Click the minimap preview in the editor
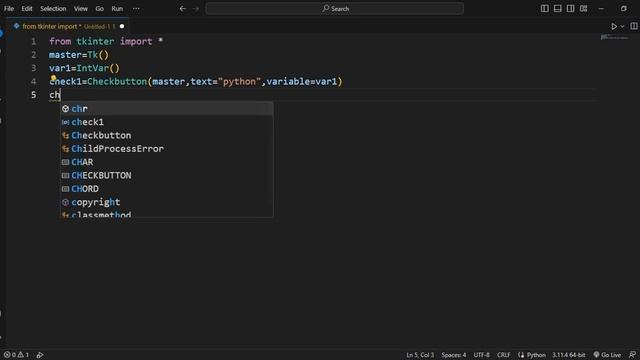The width and height of the screenshot is (640, 360). (614, 38)
